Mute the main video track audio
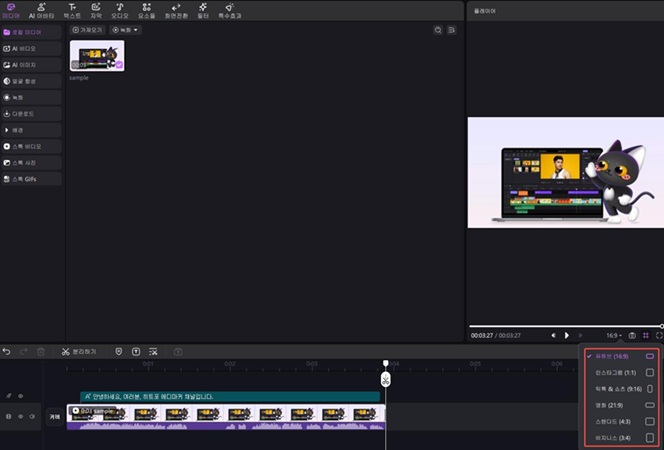 (32, 417)
